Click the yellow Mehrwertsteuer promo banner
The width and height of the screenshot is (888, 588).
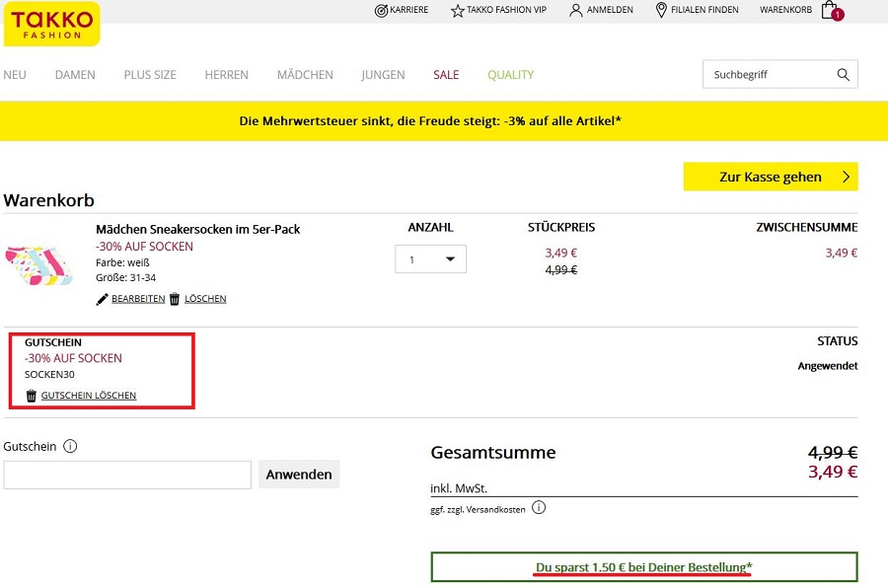point(444,120)
